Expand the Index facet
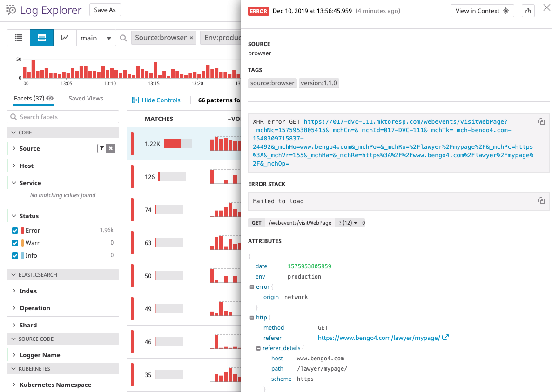552x392 pixels. tap(13, 291)
